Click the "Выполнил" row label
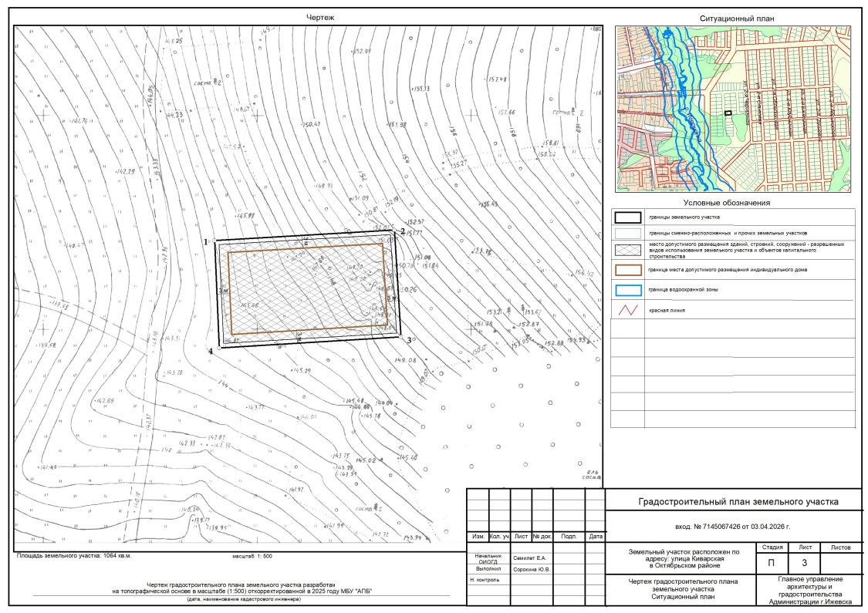Viewport: 868px width, 613px height. (x=488, y=569)
